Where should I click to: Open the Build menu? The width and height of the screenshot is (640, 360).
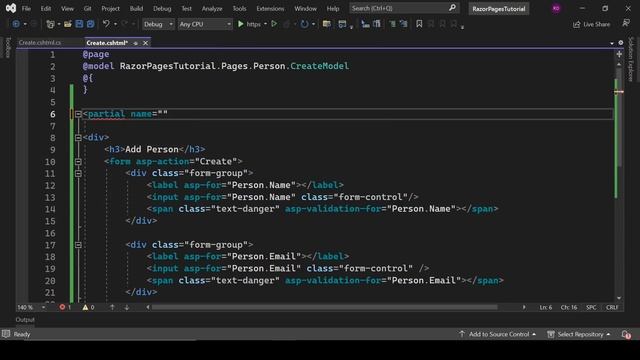point(136,8)
